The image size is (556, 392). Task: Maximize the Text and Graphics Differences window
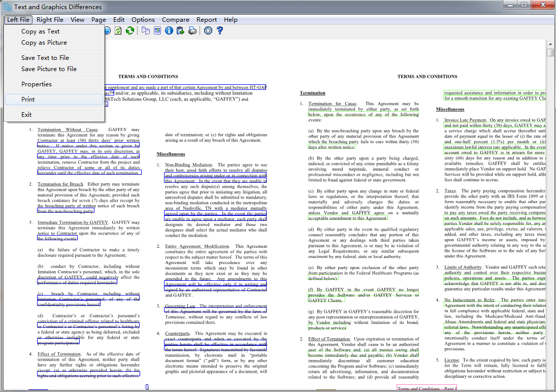[x=524, y=5]
